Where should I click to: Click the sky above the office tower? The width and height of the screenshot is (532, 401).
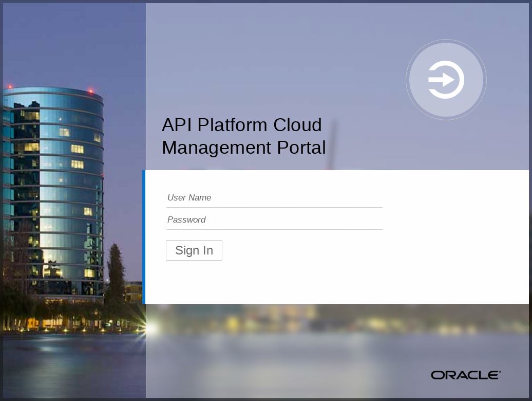click(x=72, y=41)
